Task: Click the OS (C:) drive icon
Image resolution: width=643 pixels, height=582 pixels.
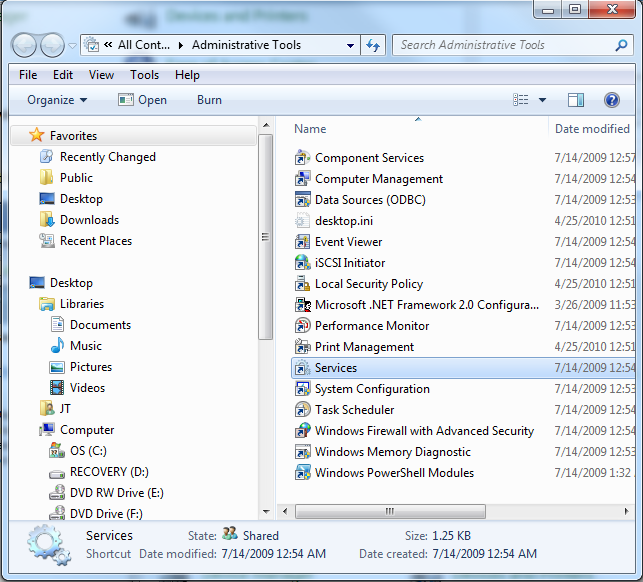Action: click(x=57, y=450)
